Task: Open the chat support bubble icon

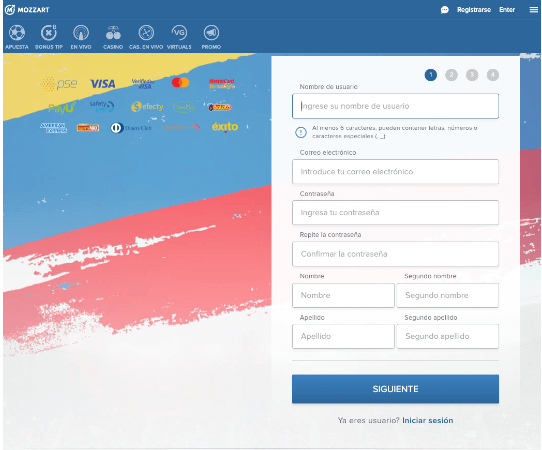Action: pos(445,10)
